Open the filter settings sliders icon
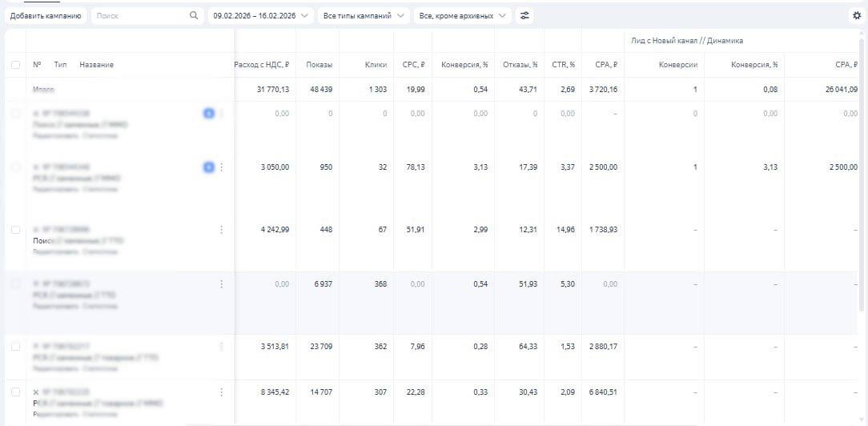Image resolution: width=868 pixels, height=426 pixels. (524, 15)
